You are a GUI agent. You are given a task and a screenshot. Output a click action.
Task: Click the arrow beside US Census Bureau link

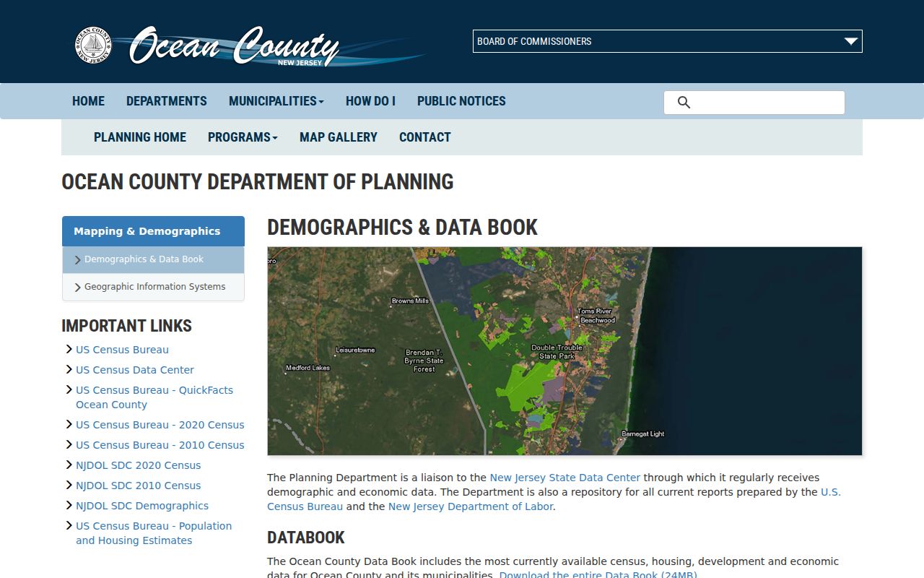pyautogui.click(x=69, y=350)
